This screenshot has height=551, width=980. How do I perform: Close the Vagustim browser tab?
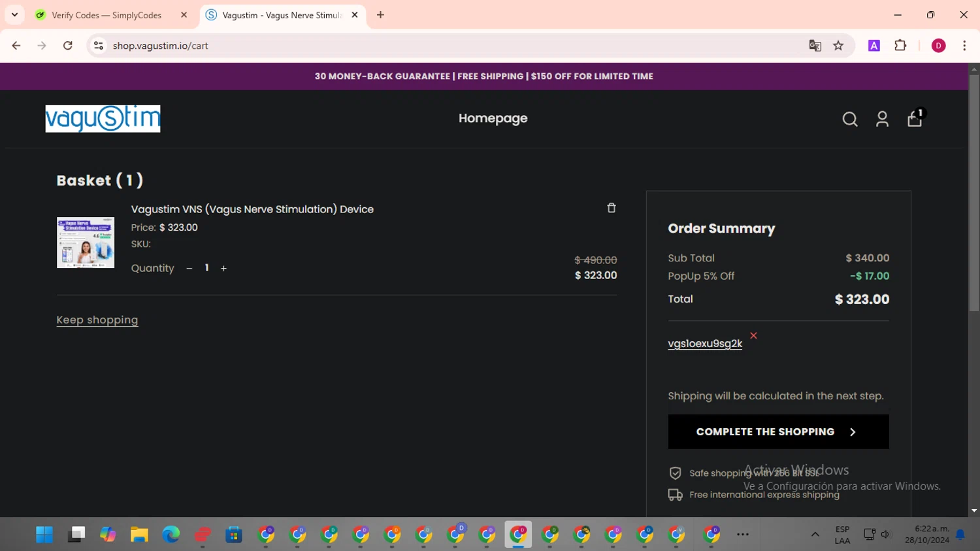(355, 15)
